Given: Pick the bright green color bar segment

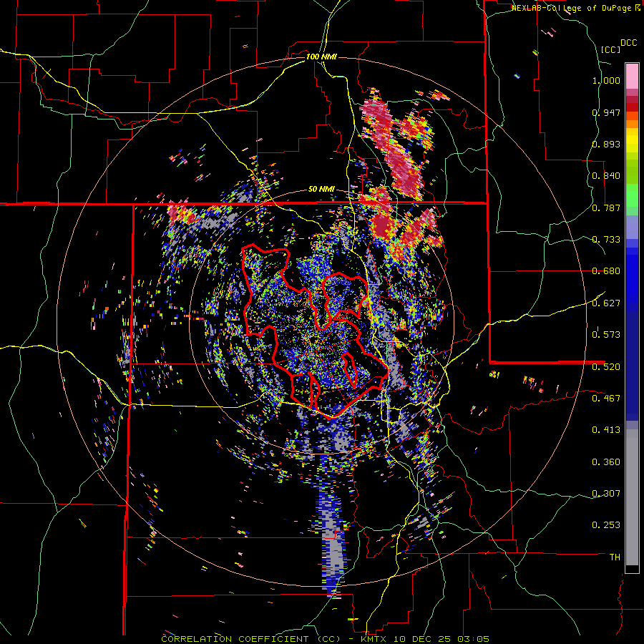Looking at the screenshot, I should point(632,195).
